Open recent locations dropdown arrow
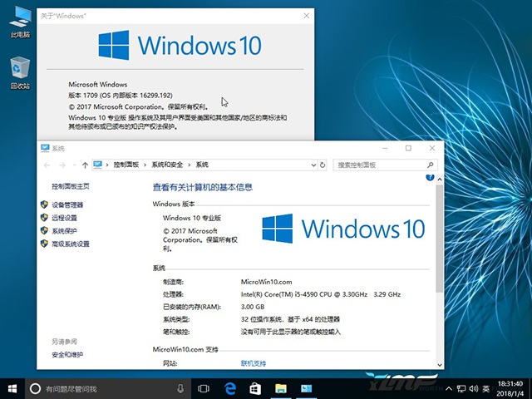The image size is (532, 399). click(74, 165)
